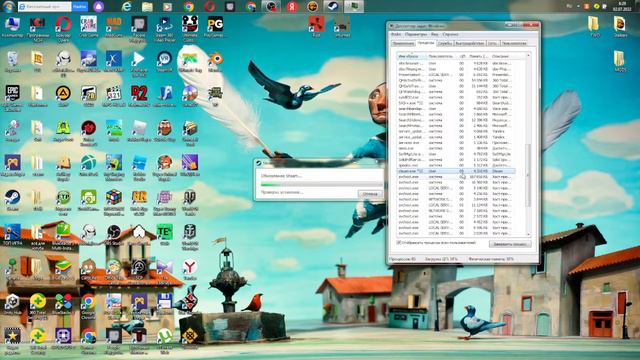Image resolution: width=640 pixels, height=360 pixels.
Task: Open the File menu in Task Manager
Action: [x=396, y=35]
